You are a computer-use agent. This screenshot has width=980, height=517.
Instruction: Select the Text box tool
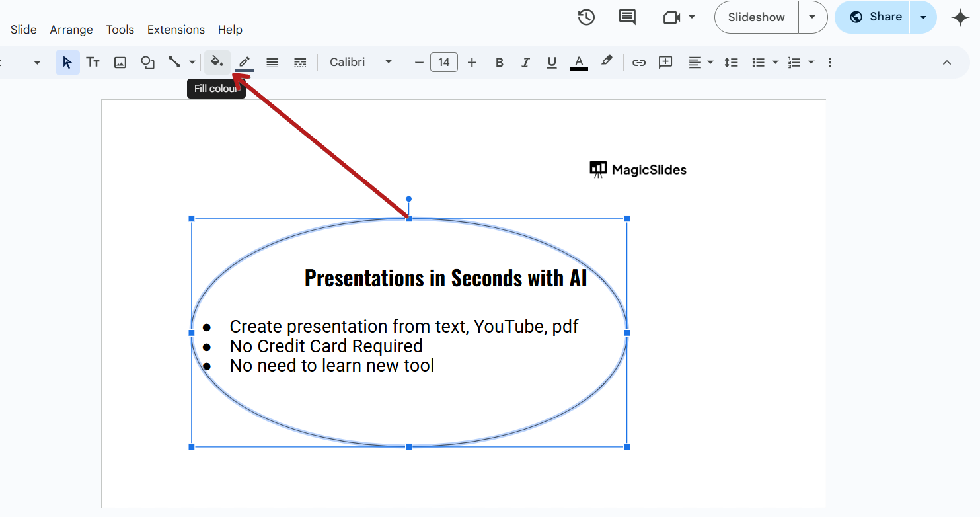coord(93,62)
